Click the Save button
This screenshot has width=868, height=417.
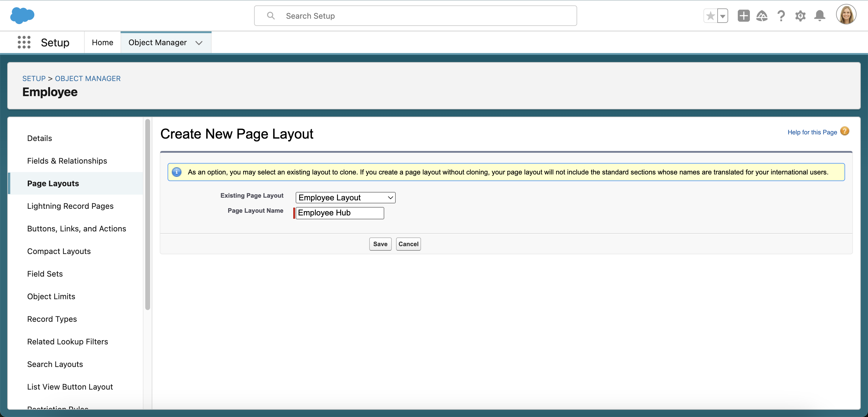click(x=380, y=244)
